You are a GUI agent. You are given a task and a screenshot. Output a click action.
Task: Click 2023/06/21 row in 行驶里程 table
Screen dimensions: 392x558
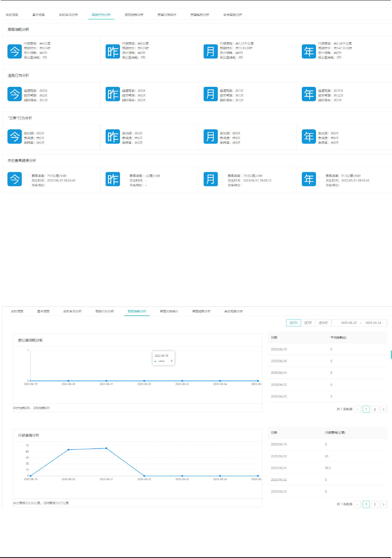[x=327, y=468]
